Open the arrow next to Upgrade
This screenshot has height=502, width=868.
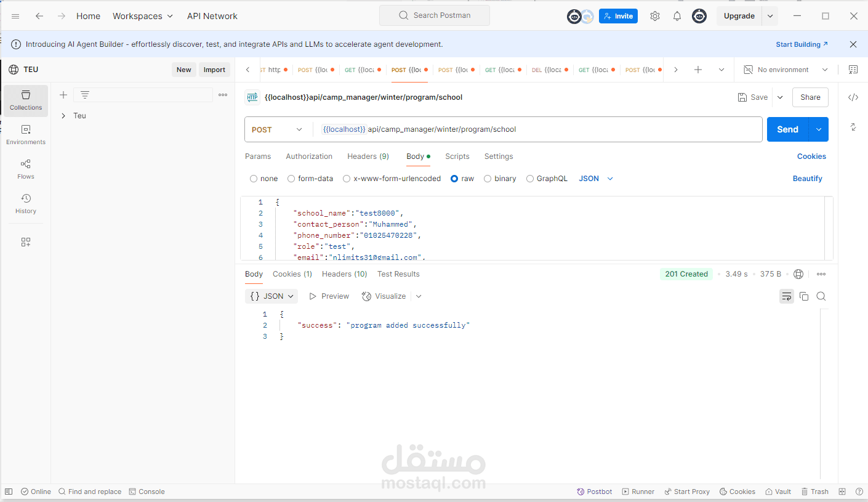pos(770,16)
